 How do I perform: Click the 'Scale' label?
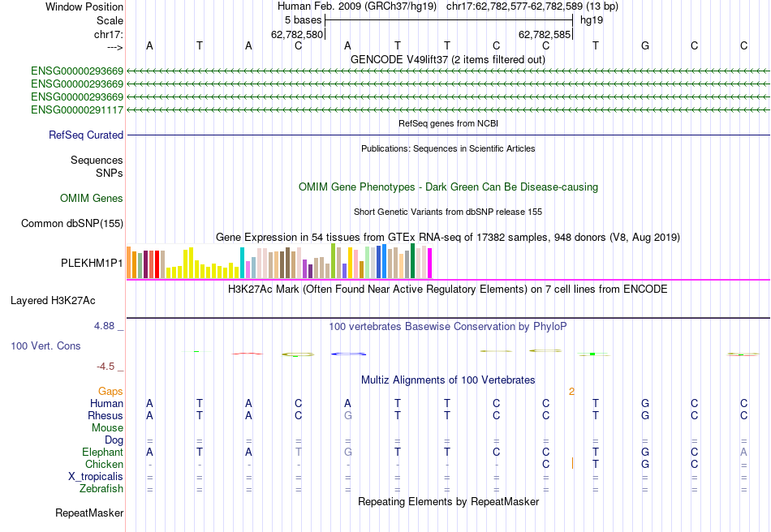[110, 20]
